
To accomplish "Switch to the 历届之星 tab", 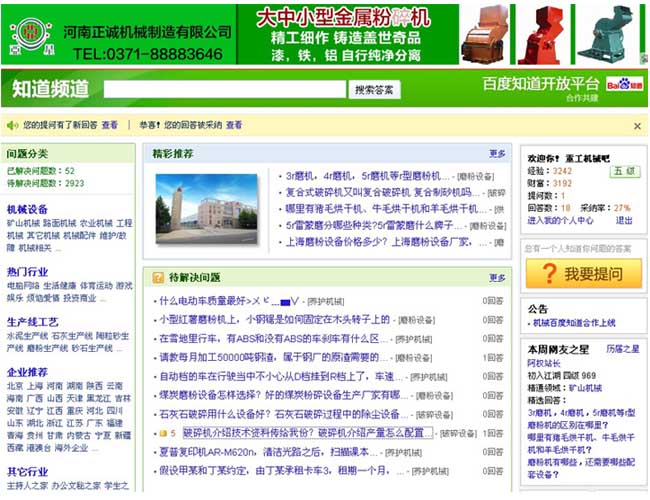I will [623, 349].
